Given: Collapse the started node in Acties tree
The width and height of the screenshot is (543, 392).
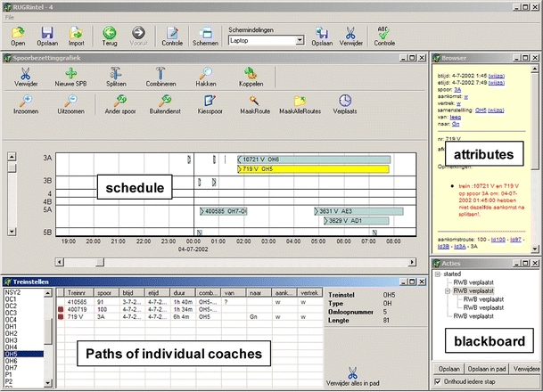Looking at the screenshot, I should click(x=438, y=274).
